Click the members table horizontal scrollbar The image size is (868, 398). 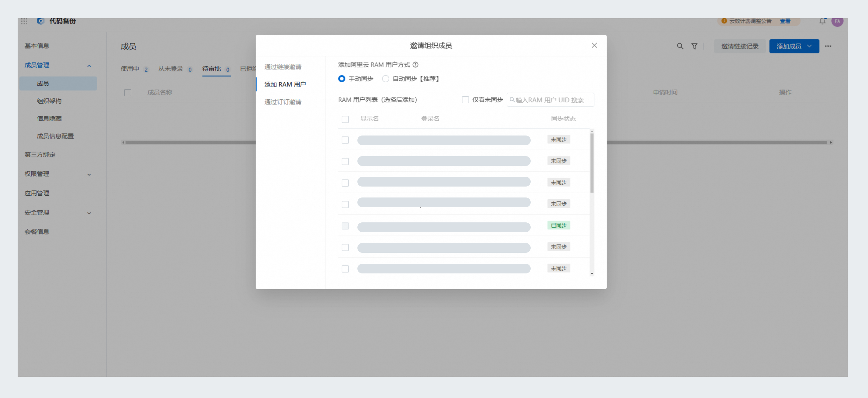pyautogui.click(x=476, y=142)
